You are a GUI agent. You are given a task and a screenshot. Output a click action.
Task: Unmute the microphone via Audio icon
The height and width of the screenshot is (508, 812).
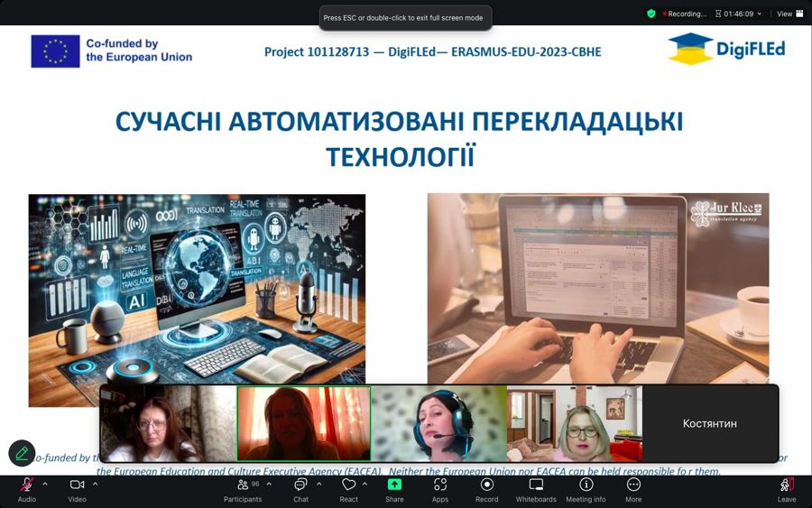click(27, 485)
